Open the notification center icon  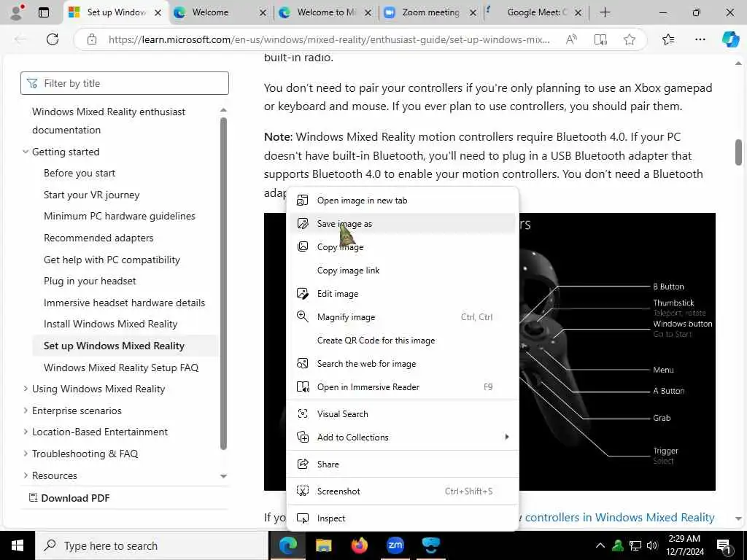click(x=724, y=546)
